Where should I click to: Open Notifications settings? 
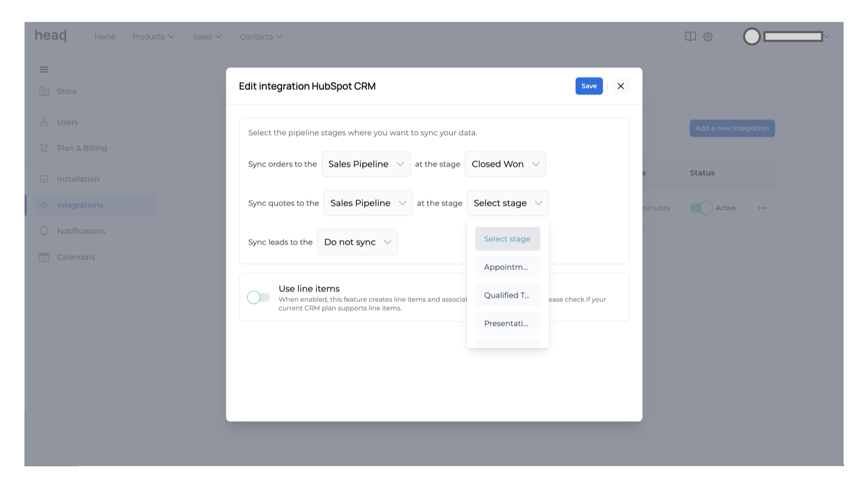[81, 230]
